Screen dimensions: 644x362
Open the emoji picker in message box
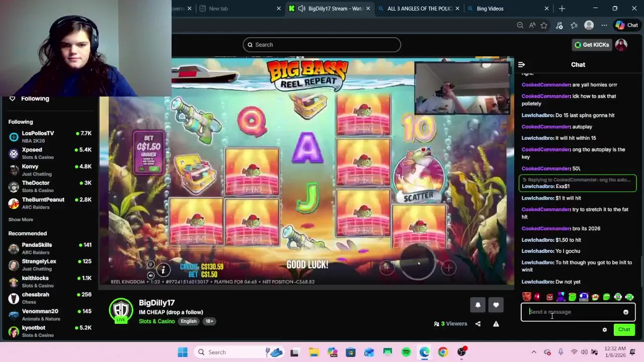[x=626, y=312]
